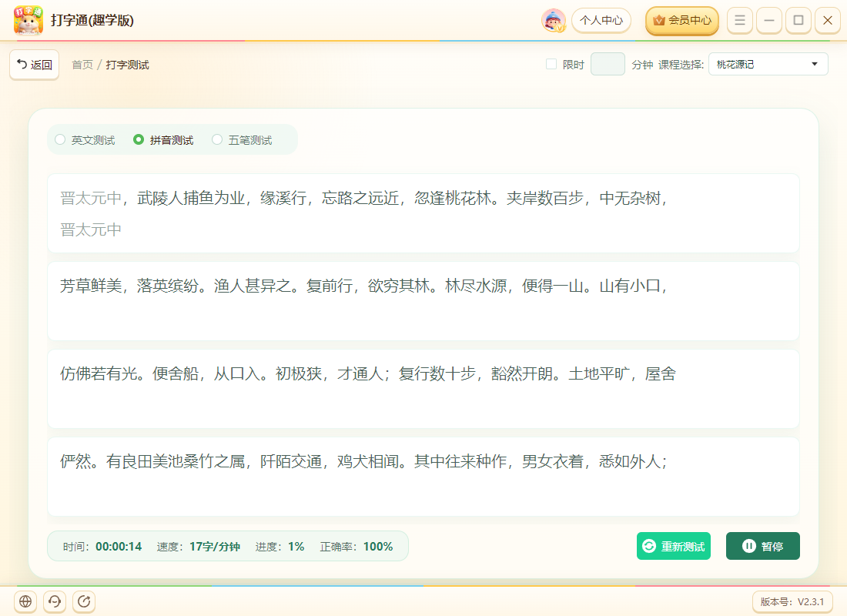The width and height of the screenshot is (847, 616).
Task: Click accuracy value 100%
Action: (378, 546)
